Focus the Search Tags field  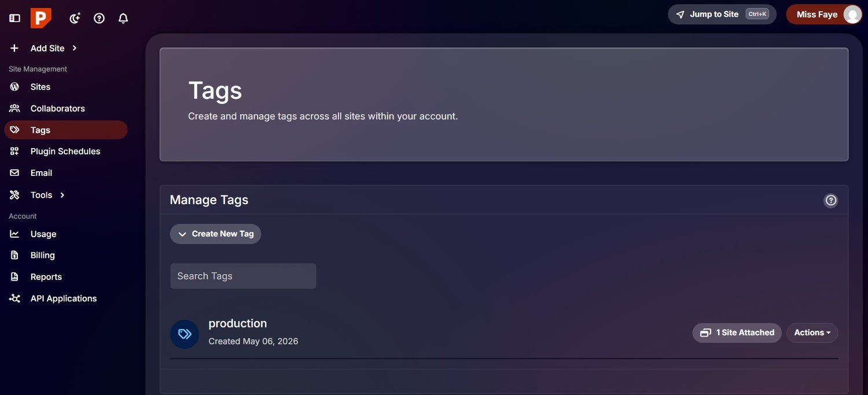click(x=243, y=276)
